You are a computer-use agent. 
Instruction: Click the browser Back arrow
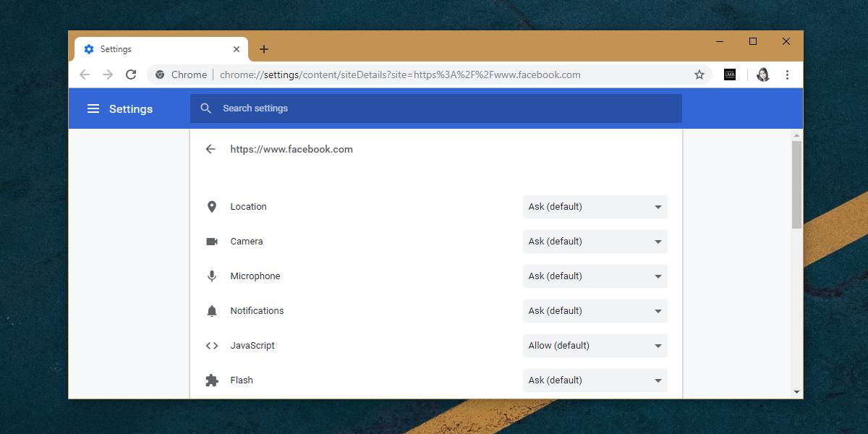85,75
